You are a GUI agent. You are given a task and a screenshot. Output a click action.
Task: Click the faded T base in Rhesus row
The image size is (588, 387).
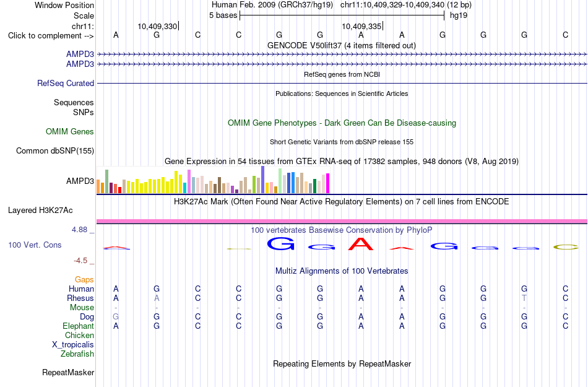524,298
